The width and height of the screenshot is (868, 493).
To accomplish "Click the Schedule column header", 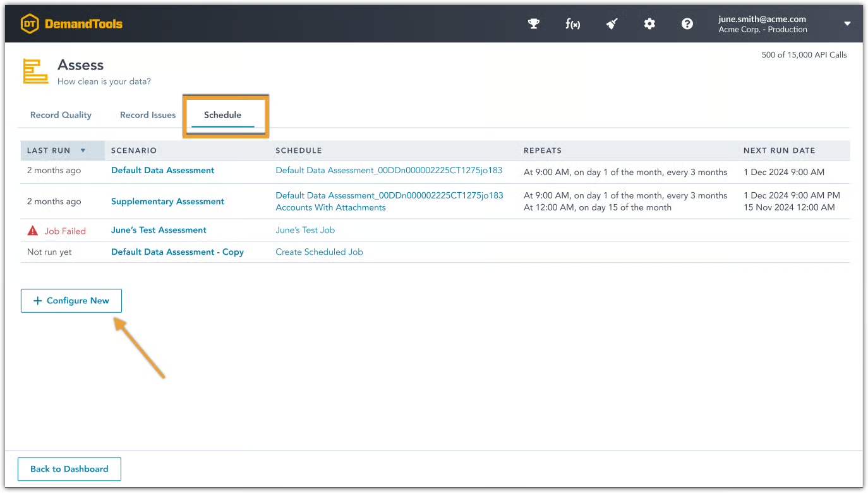I will (299, 150).
